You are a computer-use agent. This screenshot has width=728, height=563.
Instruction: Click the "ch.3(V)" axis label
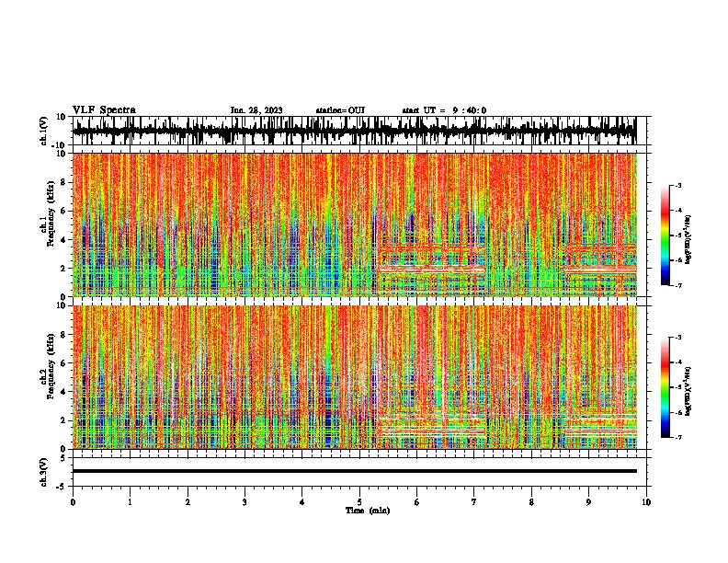pos(44,472)
